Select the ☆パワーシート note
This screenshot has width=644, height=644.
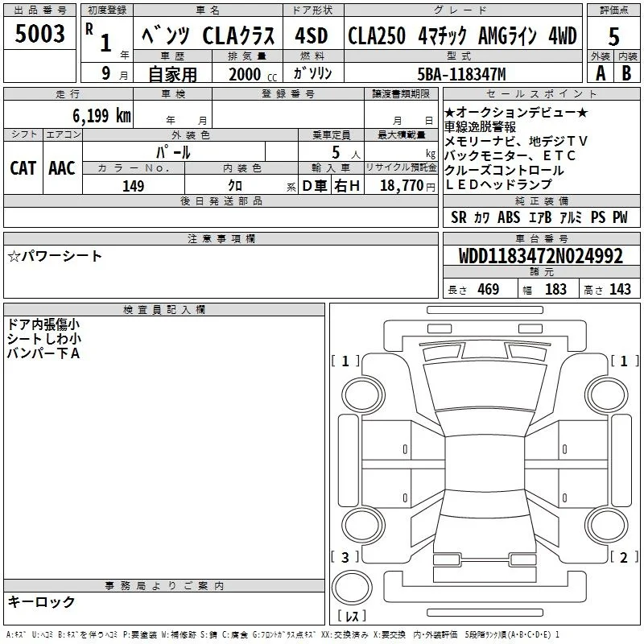[55, 256]
